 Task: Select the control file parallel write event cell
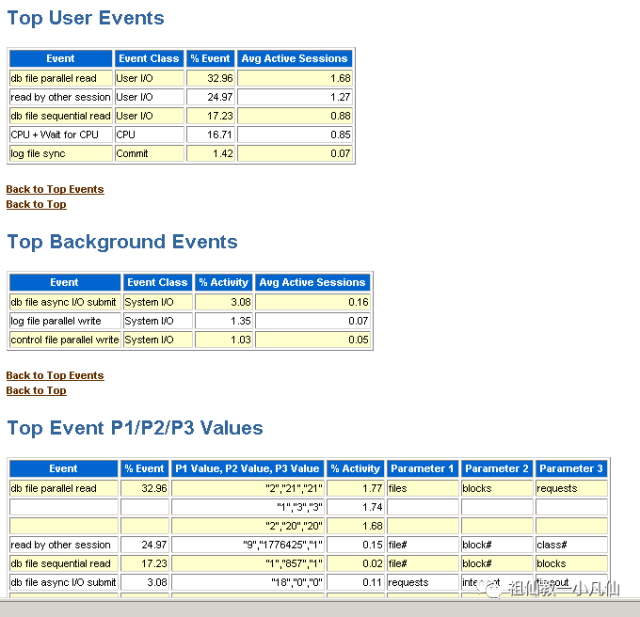65,340
